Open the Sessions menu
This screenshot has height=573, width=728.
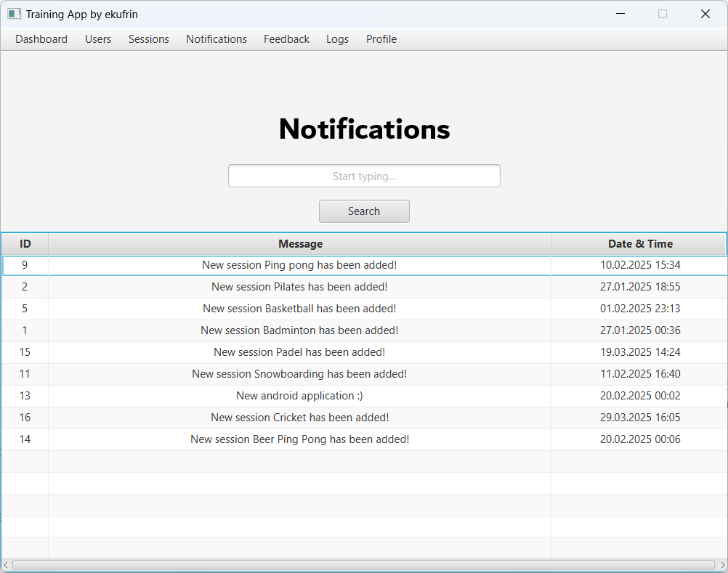pos(148,39)
